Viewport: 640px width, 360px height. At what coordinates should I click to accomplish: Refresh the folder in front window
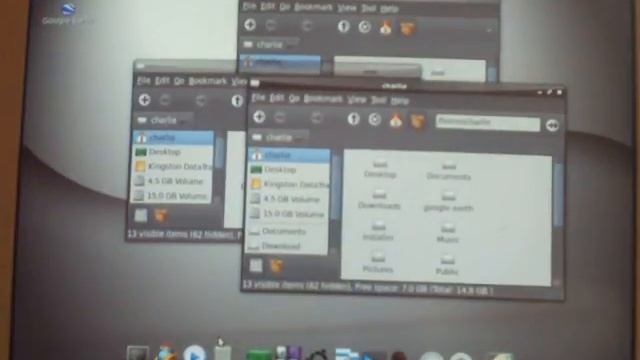[x=375, y=120]
